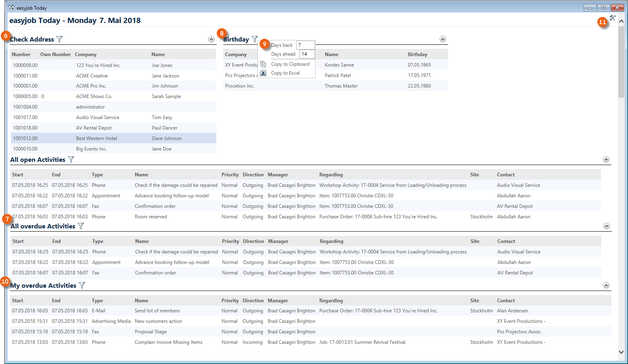This screenshot has width=628, height=364.
Task: Choose Copy to Clipboard menu entry
Action: (290, 64)
